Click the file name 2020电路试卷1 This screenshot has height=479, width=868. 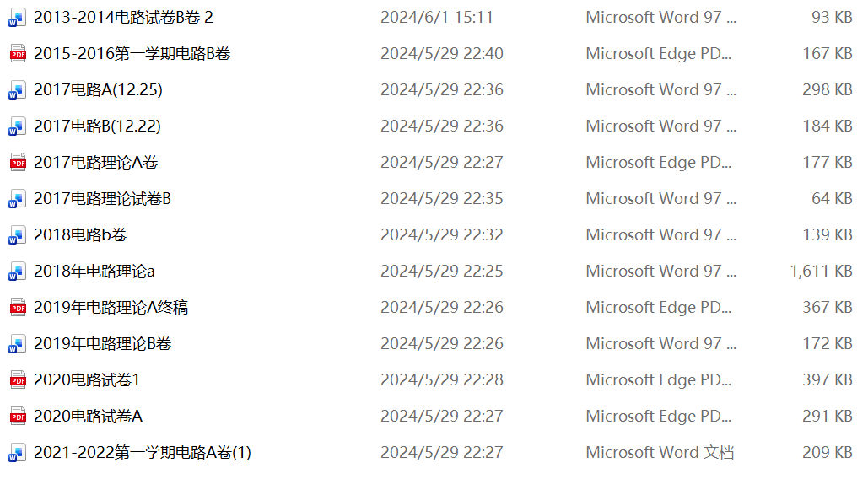(87, 379)
